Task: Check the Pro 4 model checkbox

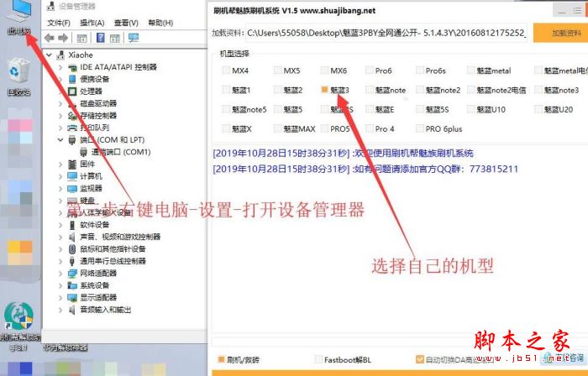Action: tap(370, 128)
